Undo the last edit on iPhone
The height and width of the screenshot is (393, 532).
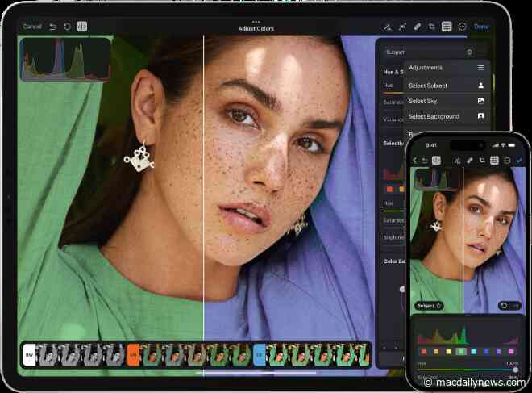[x=425, y=161]
